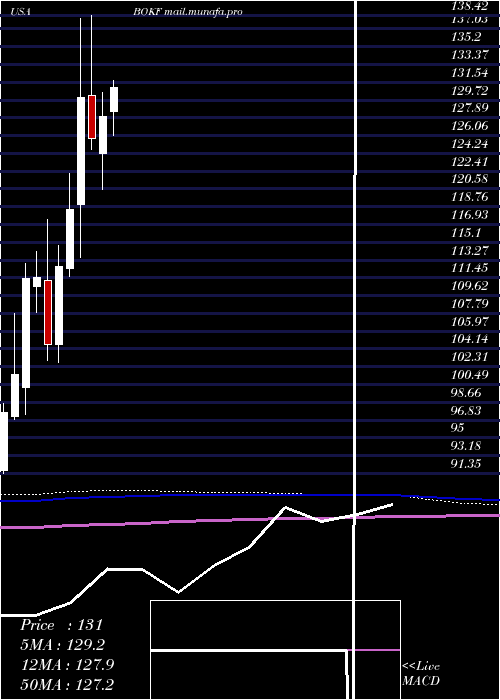Click the 'USA' label
The width and height of the screenshot is (500, 700).
(21, 12)
